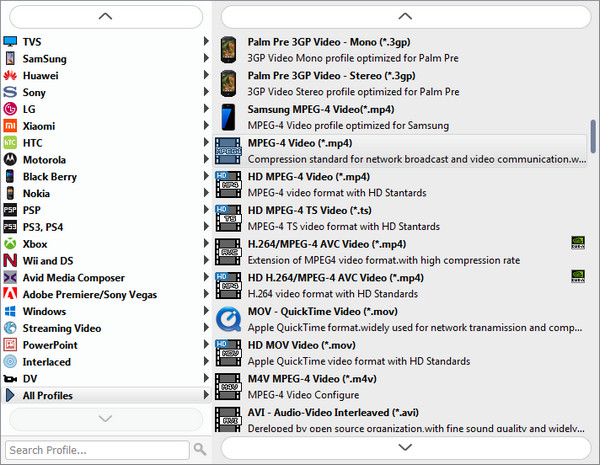Expand the All Profiles submenu arrow

(x=206, y=395)
